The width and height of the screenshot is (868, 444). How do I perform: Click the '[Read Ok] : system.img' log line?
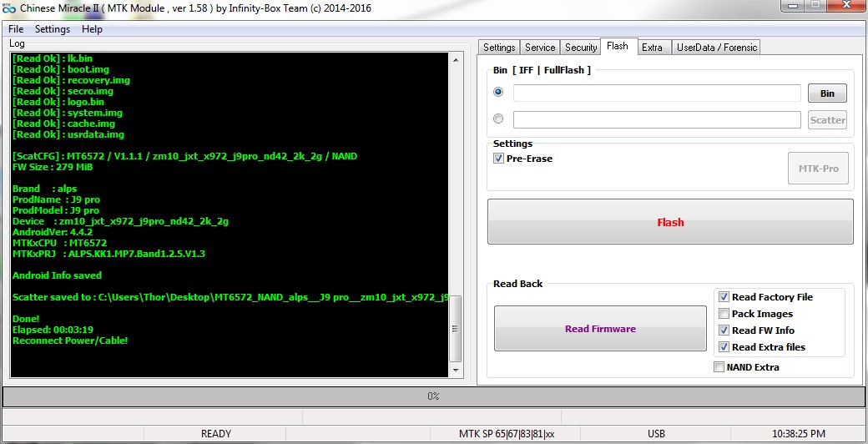click(x=68, y=113)
